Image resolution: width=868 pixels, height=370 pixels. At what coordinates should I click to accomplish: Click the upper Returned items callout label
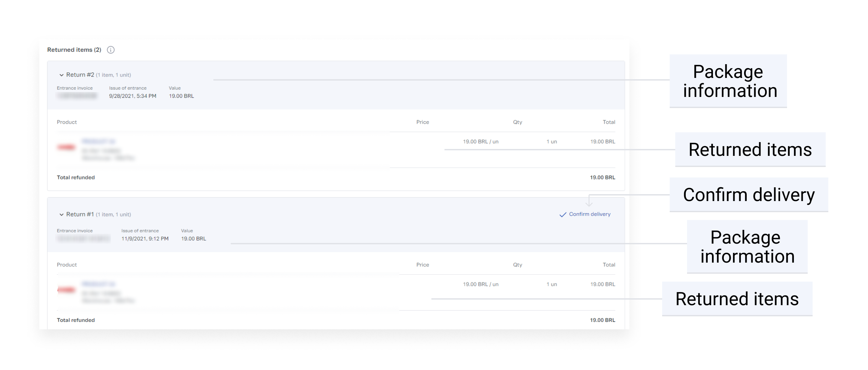(750, 150)
